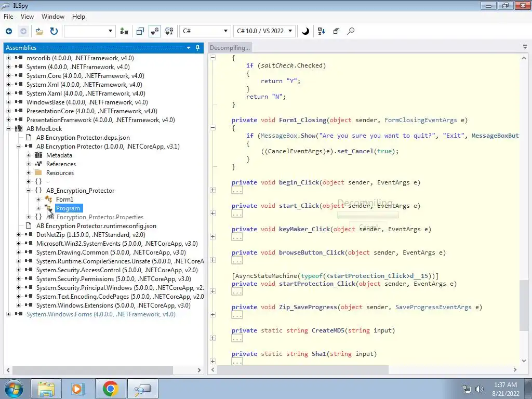The image size is (532, 399).
Task: Click the FormClosingEventArgs type link
Action: point(420,120)
